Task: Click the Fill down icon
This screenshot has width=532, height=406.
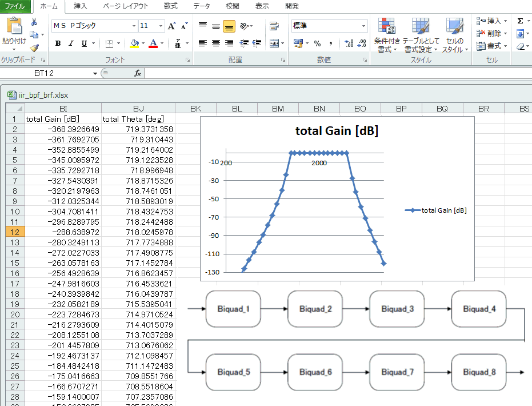Action: point(520,34)
